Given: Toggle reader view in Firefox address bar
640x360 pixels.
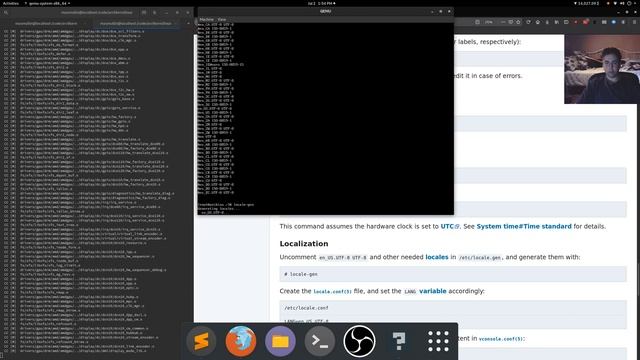Looking at the screenshot, I should point(477,22).
